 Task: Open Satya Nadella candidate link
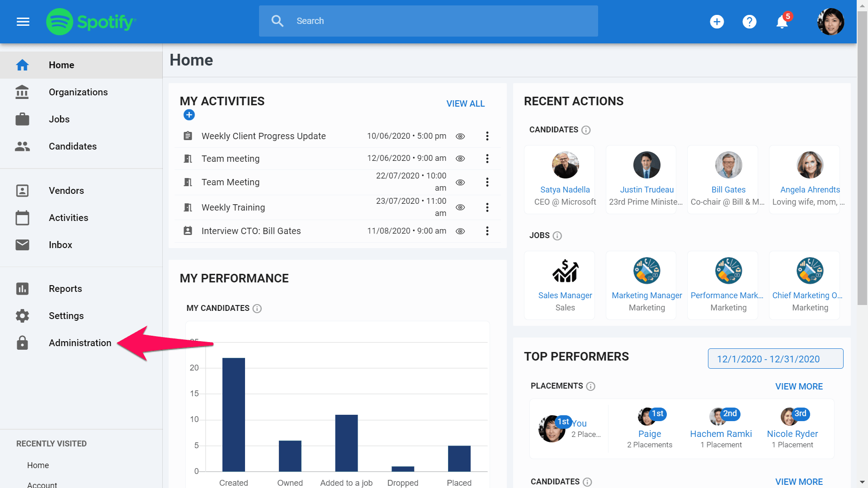pyautogui.click(x=565, y=190)
